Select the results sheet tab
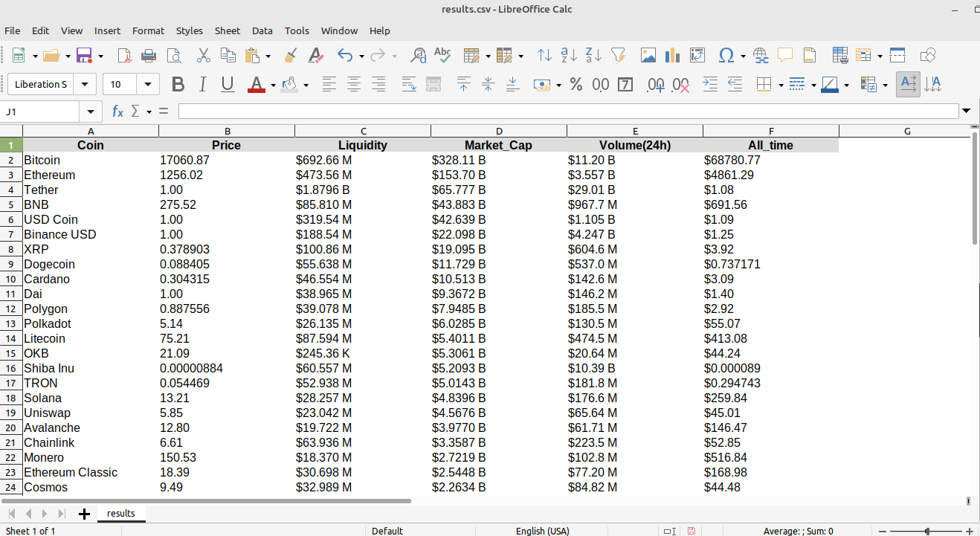This screenshot has width=980, height=536. 121,513
